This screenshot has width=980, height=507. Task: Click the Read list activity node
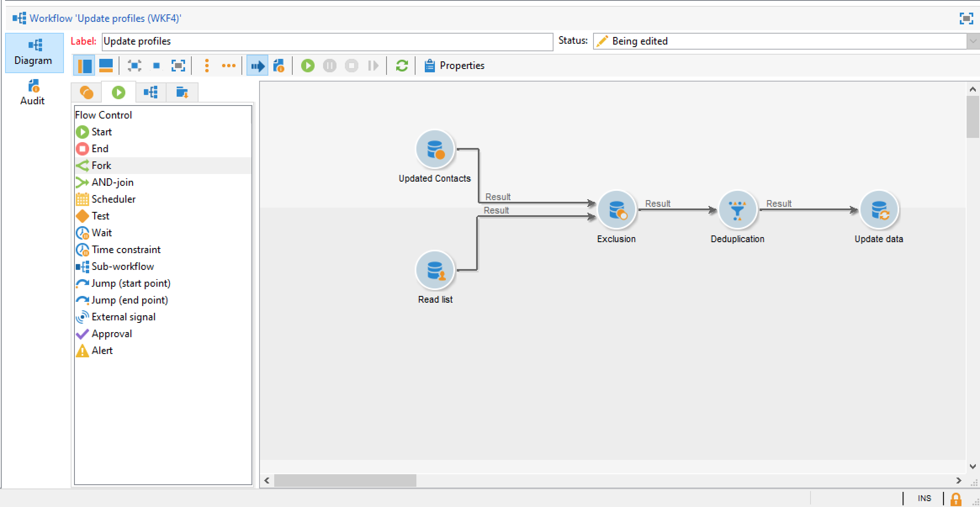(x=435, y=270)
